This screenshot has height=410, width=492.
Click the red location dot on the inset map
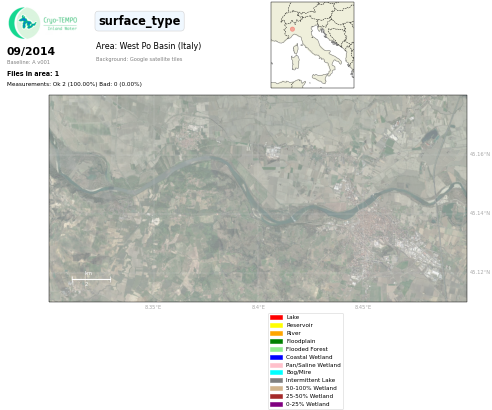point(292,29)
